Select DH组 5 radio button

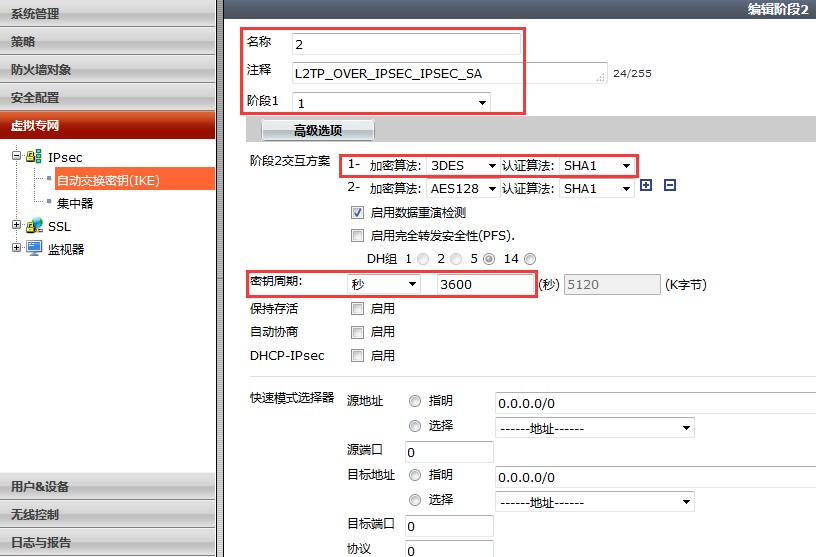489,259
